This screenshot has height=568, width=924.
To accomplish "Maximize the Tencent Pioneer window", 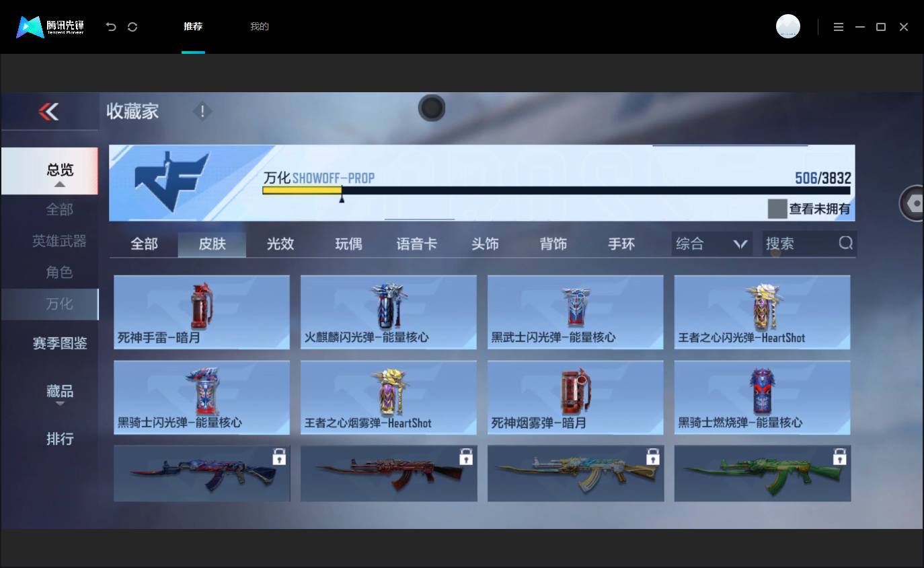I will click(x=881, y=27).
